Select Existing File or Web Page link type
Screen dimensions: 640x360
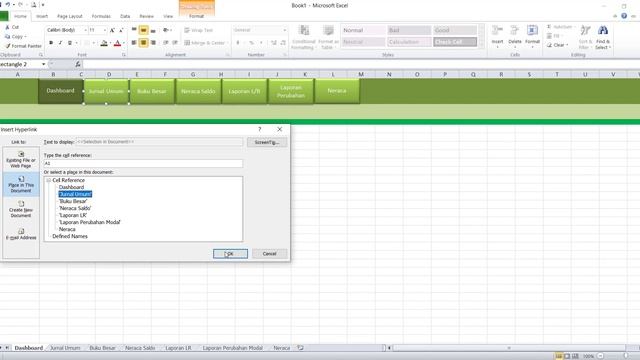(x=21, y=160)
